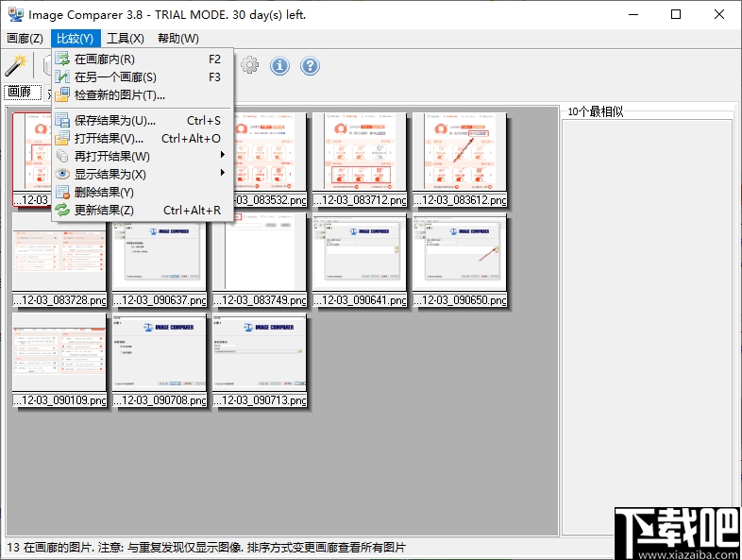The width and height of the screenshot is (742, 560).
Task: Click the delete icon beside 删除结果(Y)
Action: [x=62, y=192]
